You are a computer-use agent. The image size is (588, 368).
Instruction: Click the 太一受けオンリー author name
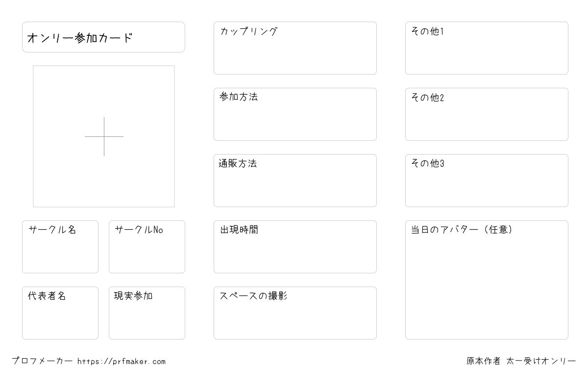coord(541,361)
